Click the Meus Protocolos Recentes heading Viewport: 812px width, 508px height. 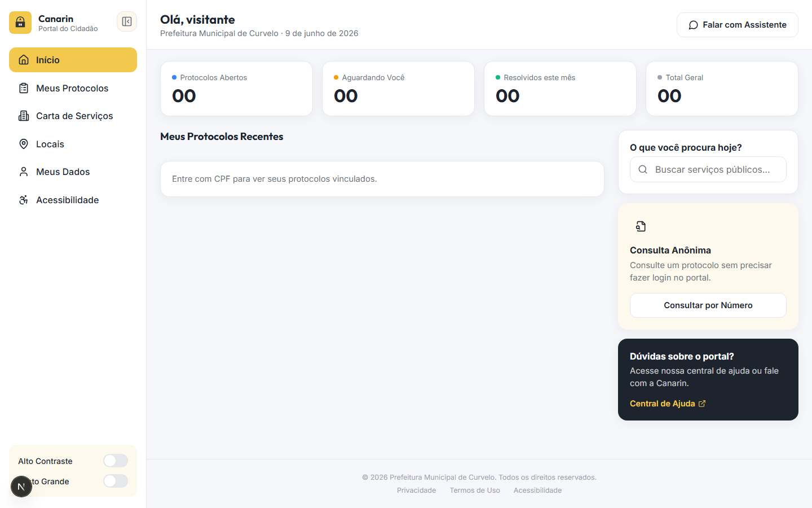click(x=222, y=137)
